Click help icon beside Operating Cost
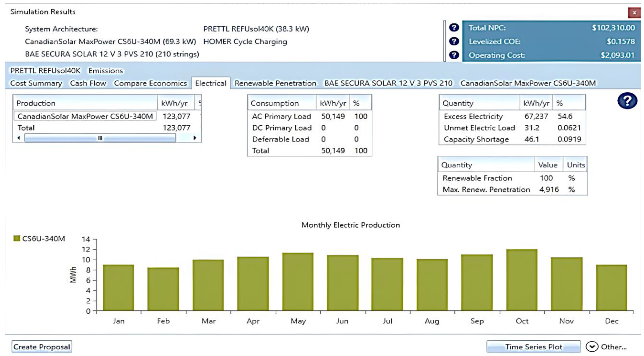 [454, 55]
